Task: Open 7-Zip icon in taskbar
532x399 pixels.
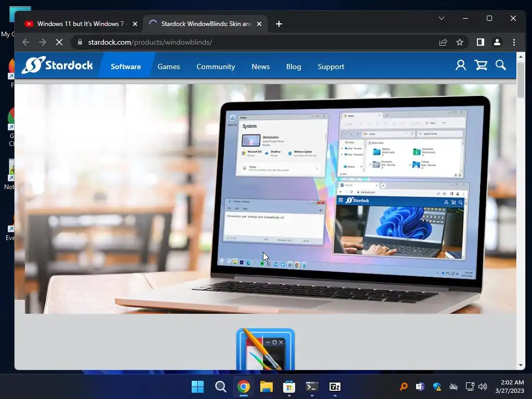Action: coord(335,387)
